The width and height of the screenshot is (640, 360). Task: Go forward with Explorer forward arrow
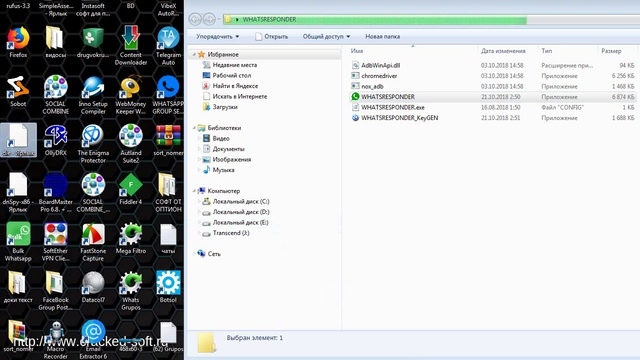(209, 19)
